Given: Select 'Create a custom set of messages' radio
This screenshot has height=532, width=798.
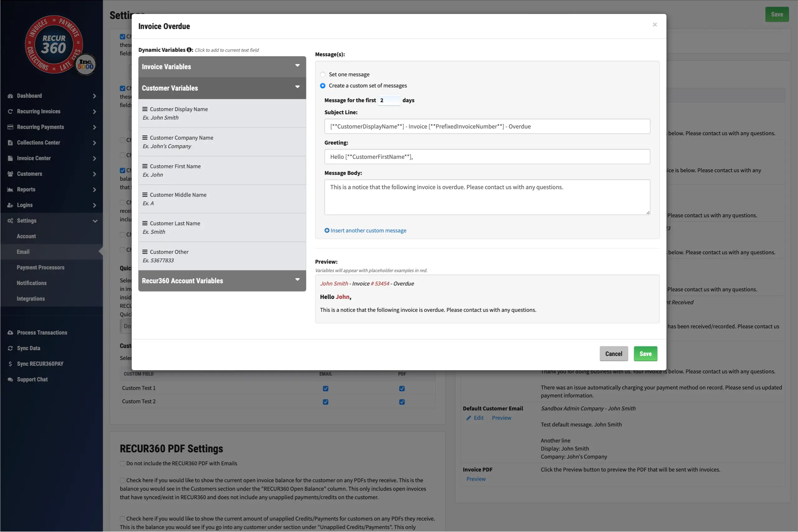Looking at the screenshot, I should tap(323, 86).
